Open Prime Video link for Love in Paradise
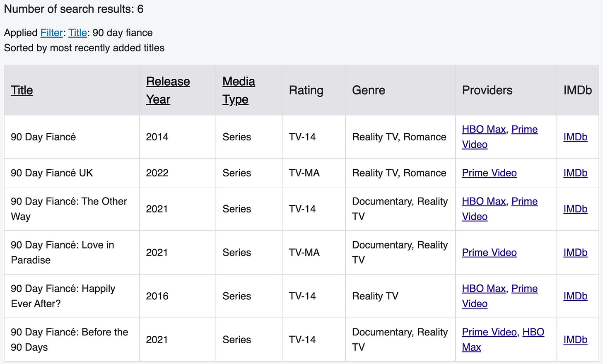Screen dimensions: 603x364 (x=489, y=253)
